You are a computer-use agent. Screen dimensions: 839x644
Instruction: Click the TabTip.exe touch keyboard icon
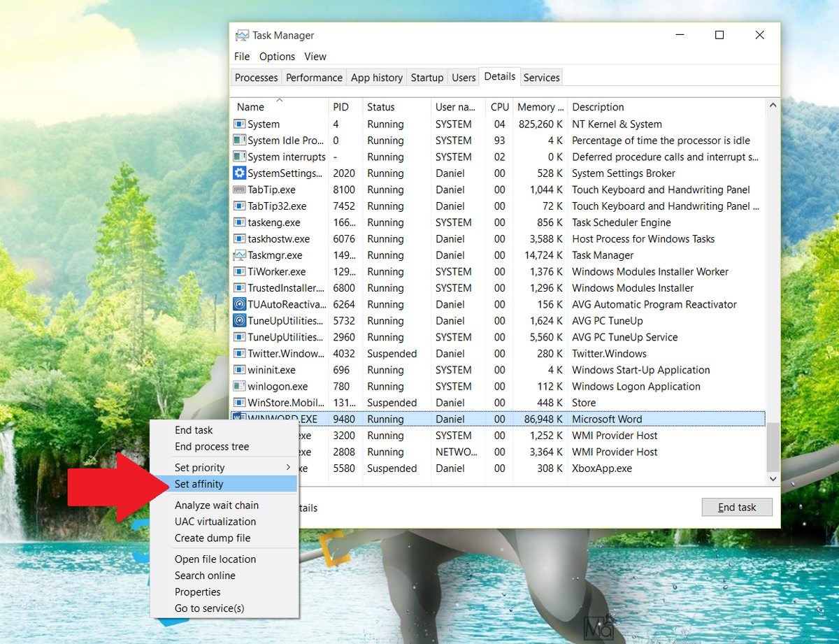pos(240,189)
